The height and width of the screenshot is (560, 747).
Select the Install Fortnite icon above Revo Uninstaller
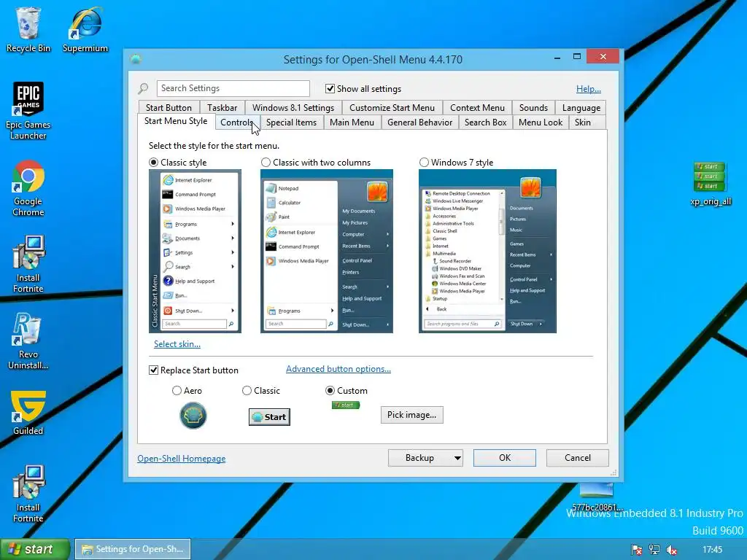[28, 264]
